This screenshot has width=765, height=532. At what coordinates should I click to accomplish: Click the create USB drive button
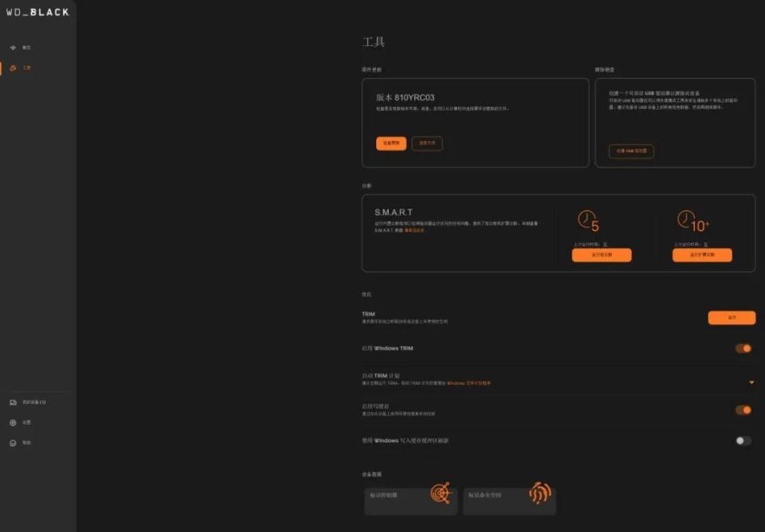pos(631,151)
